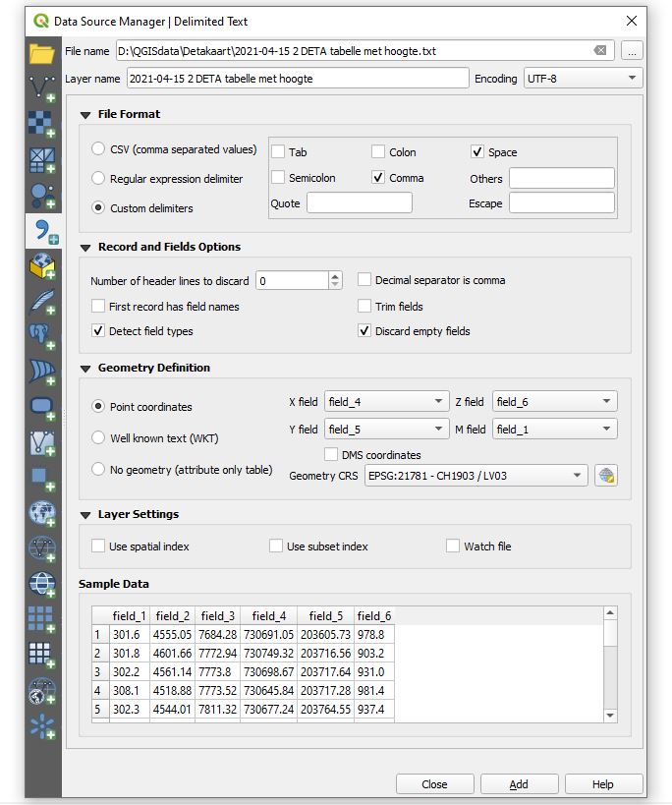672x805 pixels.
Task: Open the Encoding UTF-8 dropdown
Action: click(x=582, y=79)
